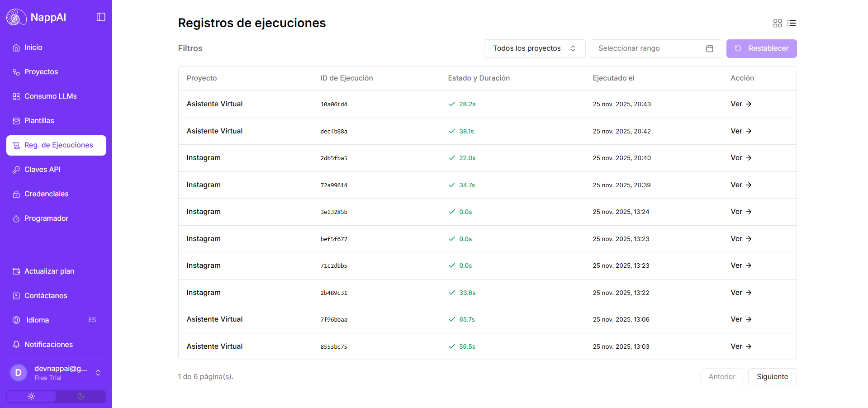Screen dimensions: 868x408
Task: View the execution 10a06fd4 details
Action: tap(740, 104)
